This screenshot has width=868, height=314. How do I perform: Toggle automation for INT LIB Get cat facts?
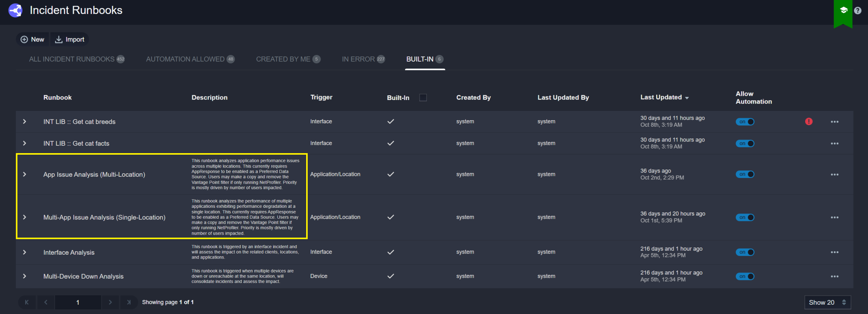[x=745, y=143]
